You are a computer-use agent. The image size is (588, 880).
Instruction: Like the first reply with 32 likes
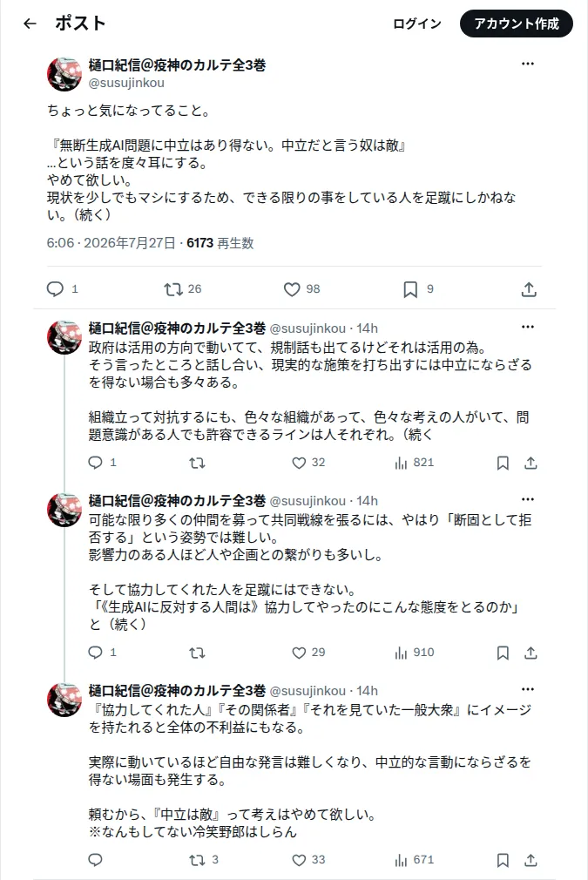click(299, 463)
